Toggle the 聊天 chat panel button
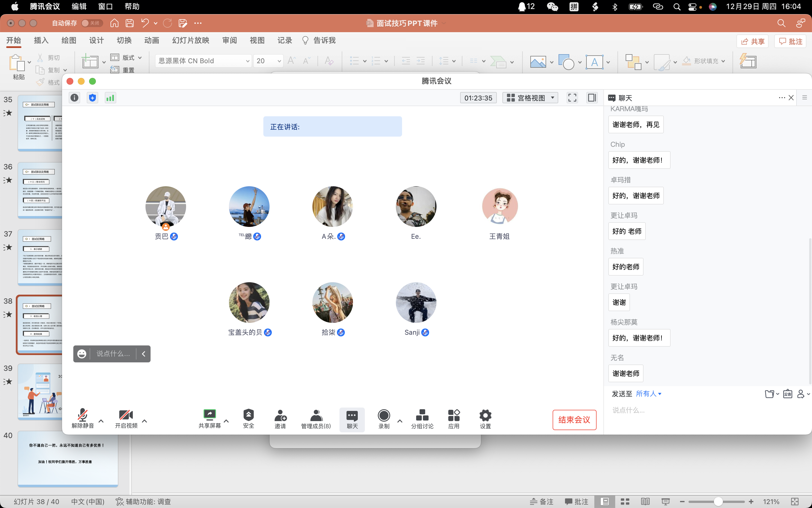Viewport: 812px width, 508px height. click(x=352, y=419)
